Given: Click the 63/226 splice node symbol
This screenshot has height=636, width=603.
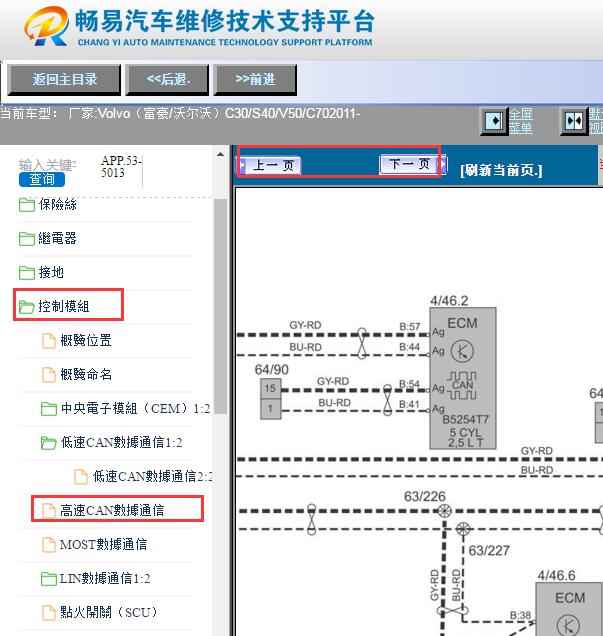Looking at the screenshot, I should pyautogui.click(x=444, y=511).
